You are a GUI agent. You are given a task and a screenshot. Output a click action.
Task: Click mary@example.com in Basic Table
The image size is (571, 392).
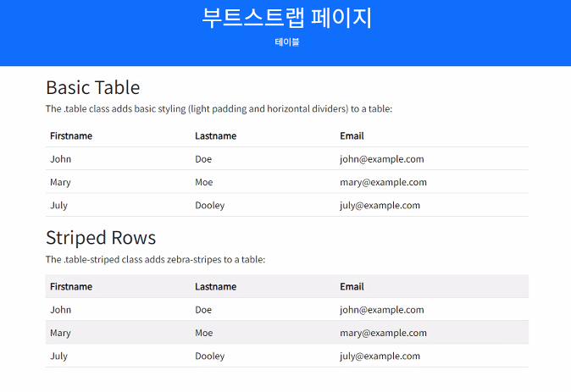coord(383,182)
